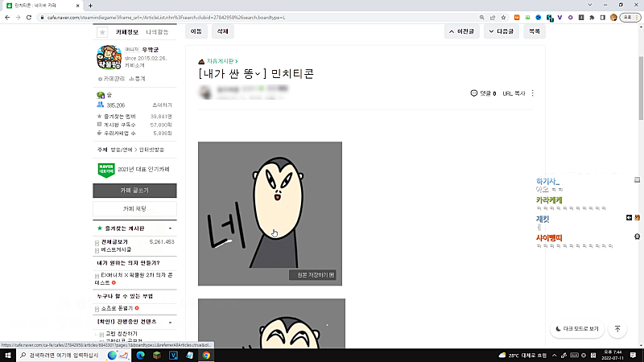Open the taskbar weather widget
Image resolution: width=644 pixels, height=362 pixels.
pos(522,356)
